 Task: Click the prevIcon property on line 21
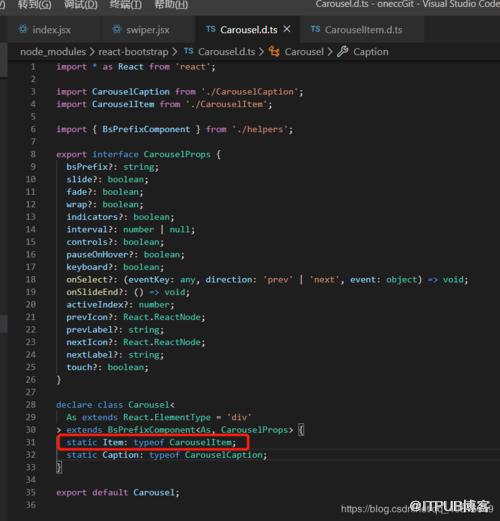click(x=87, y=317)
